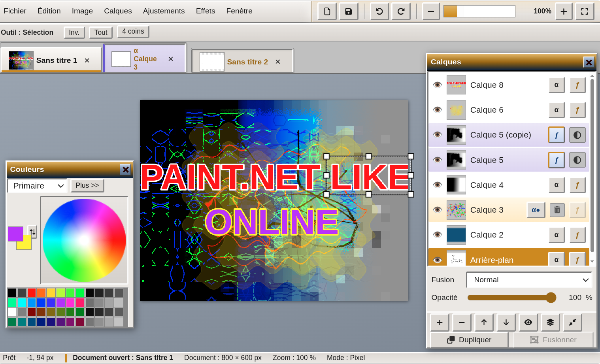
Task: Create a new document with toolbar icon
Action: point(327,11)
